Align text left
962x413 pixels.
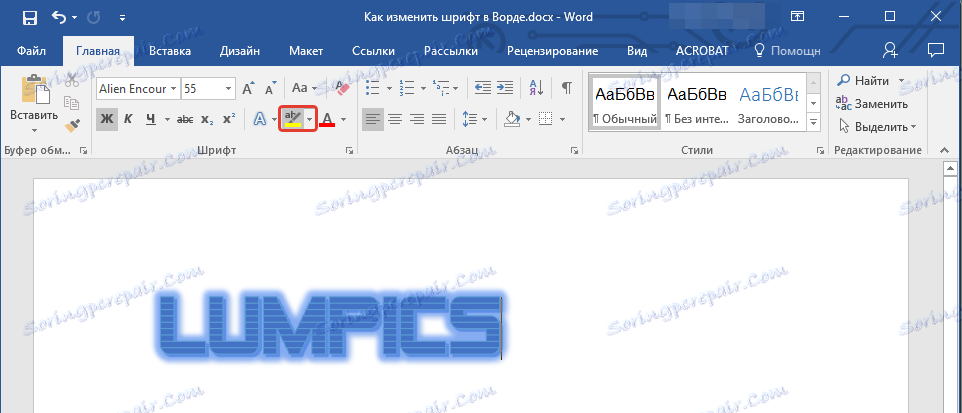click(372, 119)
